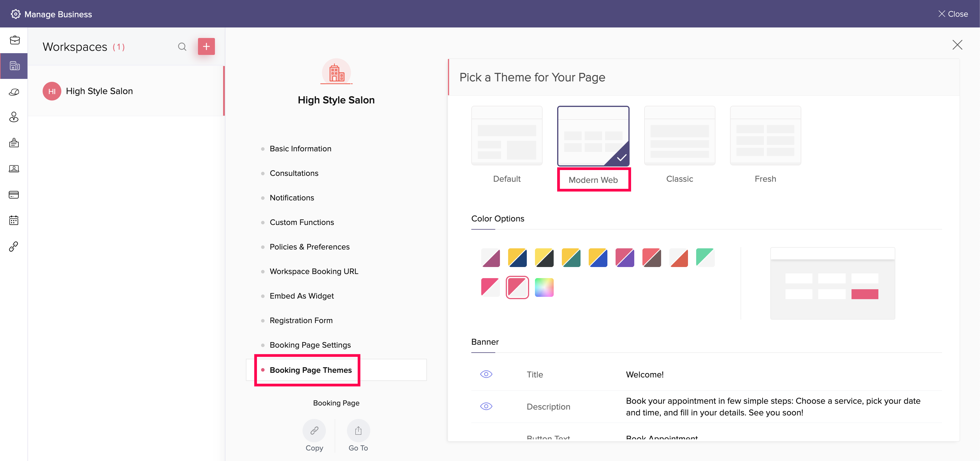This screenshot has height=461, width=980.
Task: Toggle visibility of the Welcome! banner title
Action: point(486,374)
